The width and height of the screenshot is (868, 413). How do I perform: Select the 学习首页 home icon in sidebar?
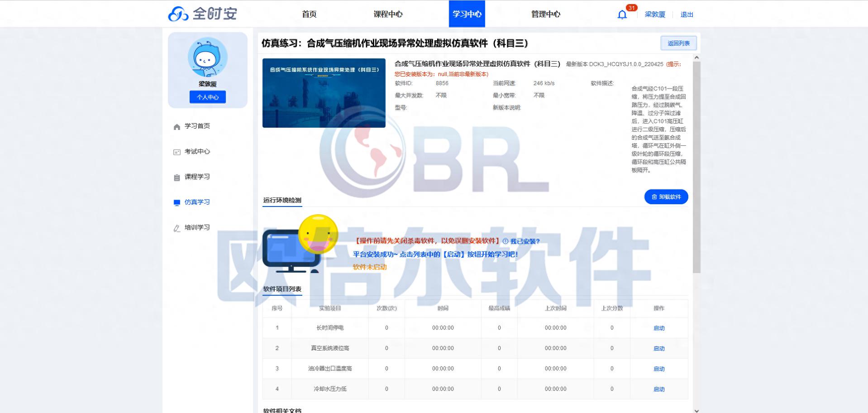pos(176,126)
